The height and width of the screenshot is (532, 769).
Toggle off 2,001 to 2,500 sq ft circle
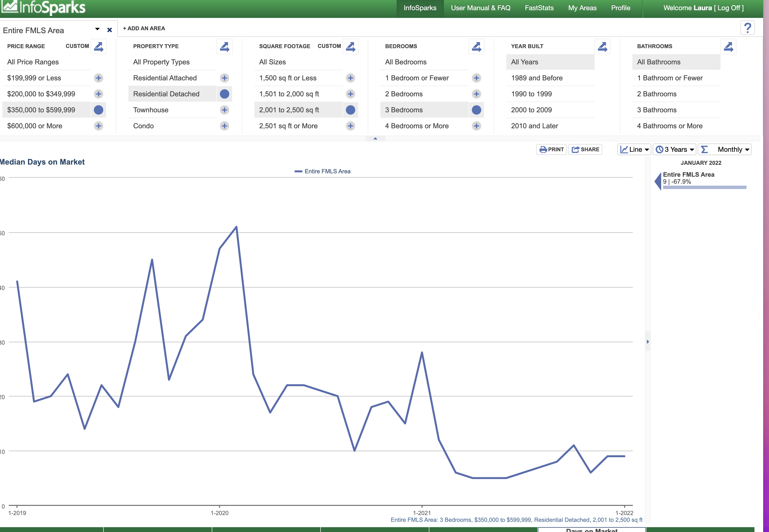350,110
